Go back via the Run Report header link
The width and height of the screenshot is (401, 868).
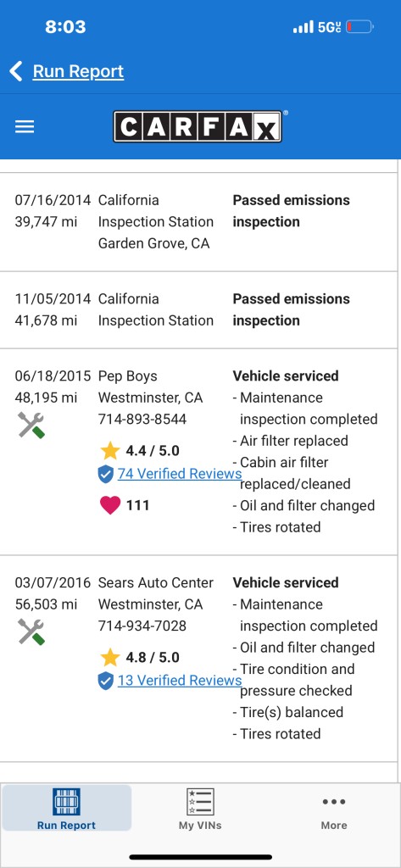click(78, 71)
